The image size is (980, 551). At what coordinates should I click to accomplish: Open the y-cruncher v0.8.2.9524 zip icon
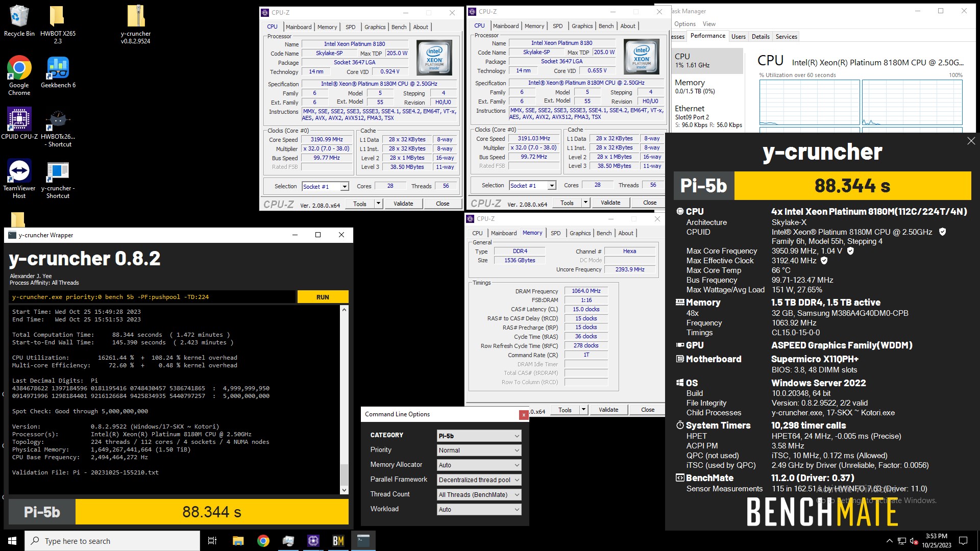point(136,24)
